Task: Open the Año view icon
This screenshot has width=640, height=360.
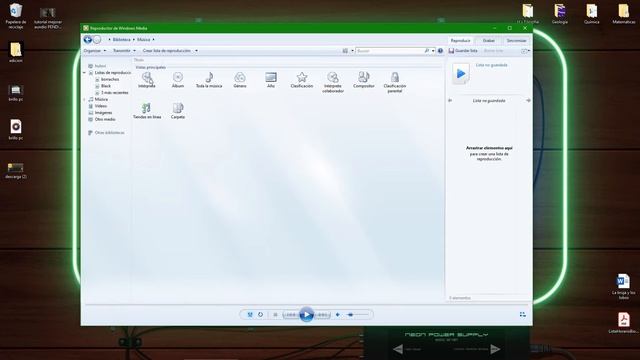Action: pos(271,77)
